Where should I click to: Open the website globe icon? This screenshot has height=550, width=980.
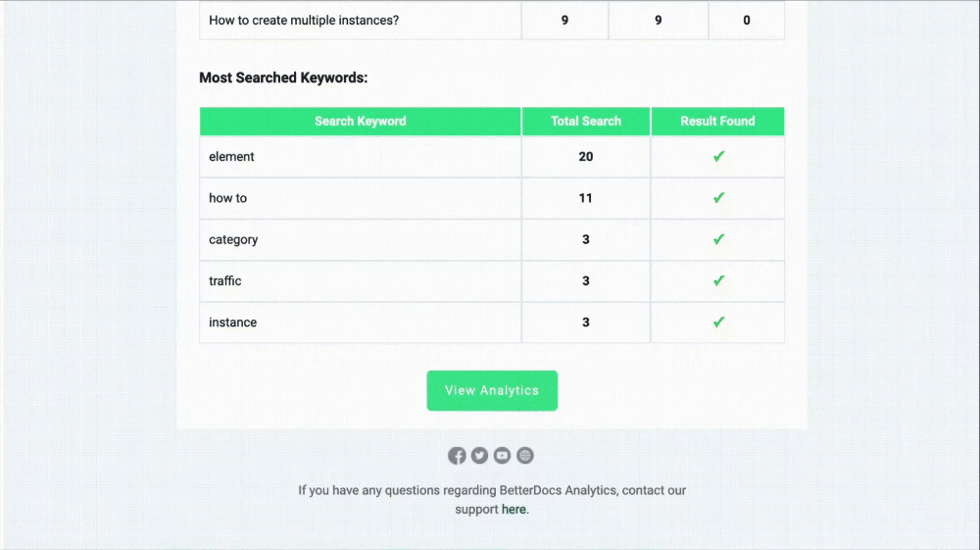pyautogui.click(x=525, y=456)
